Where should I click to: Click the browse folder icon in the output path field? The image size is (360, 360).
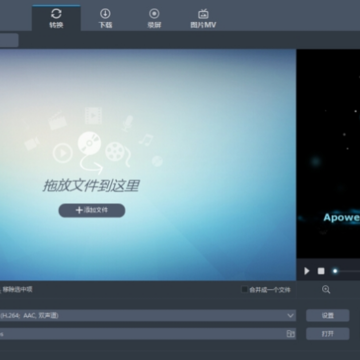click(x=291, y=334)
